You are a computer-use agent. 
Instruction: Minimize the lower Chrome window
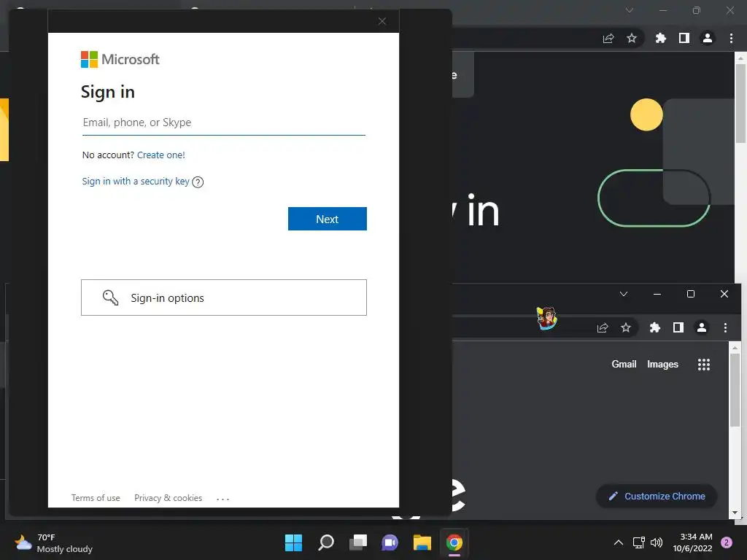pos(657,294)
